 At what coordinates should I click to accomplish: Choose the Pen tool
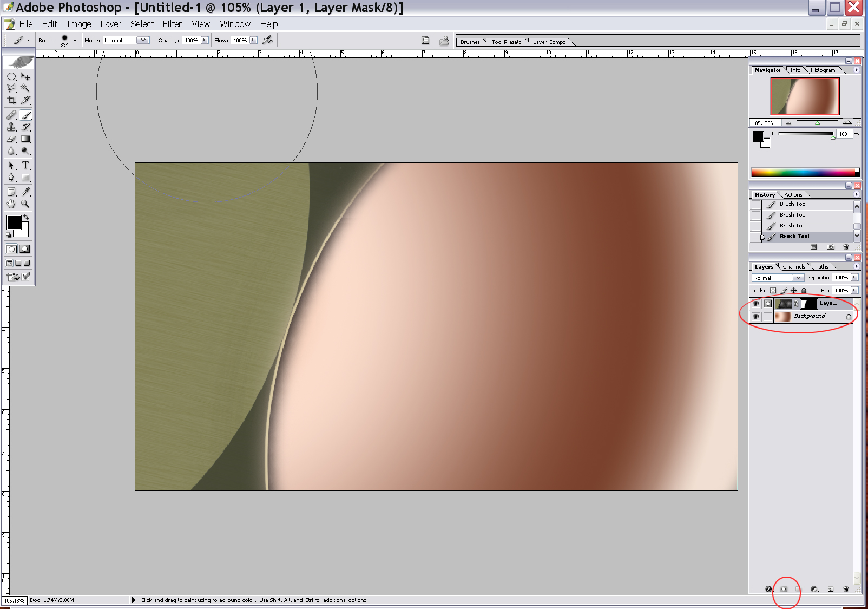tap(11, 177)
